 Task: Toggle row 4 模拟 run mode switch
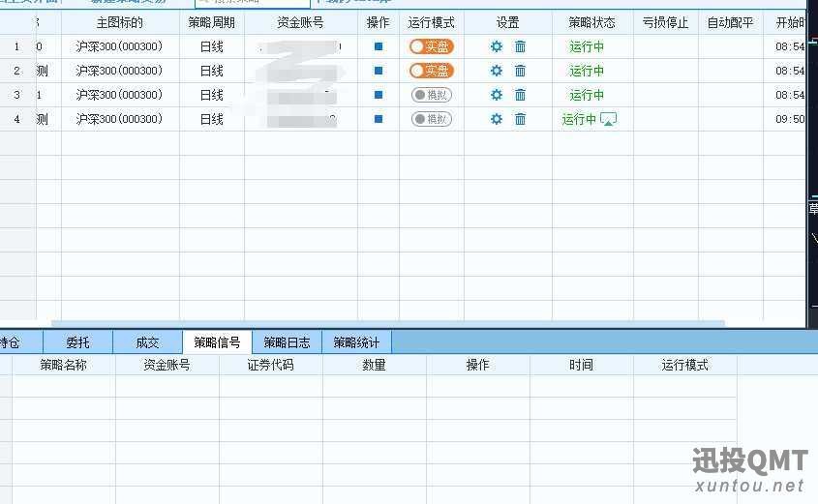[x=431, y=119]
